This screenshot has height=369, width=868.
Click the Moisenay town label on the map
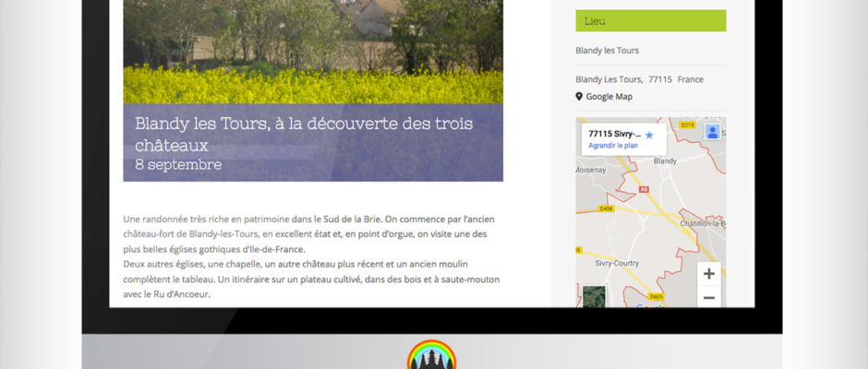coord(594,170)
